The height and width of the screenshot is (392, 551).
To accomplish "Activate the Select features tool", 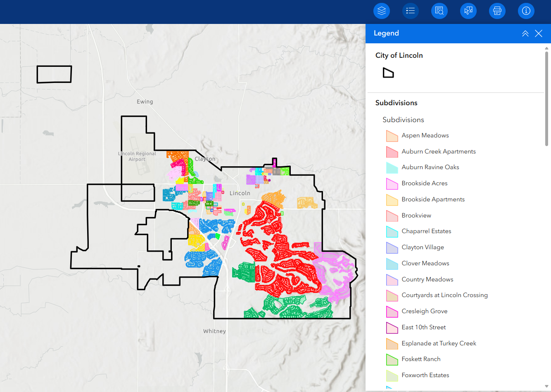I will (468, 11).
